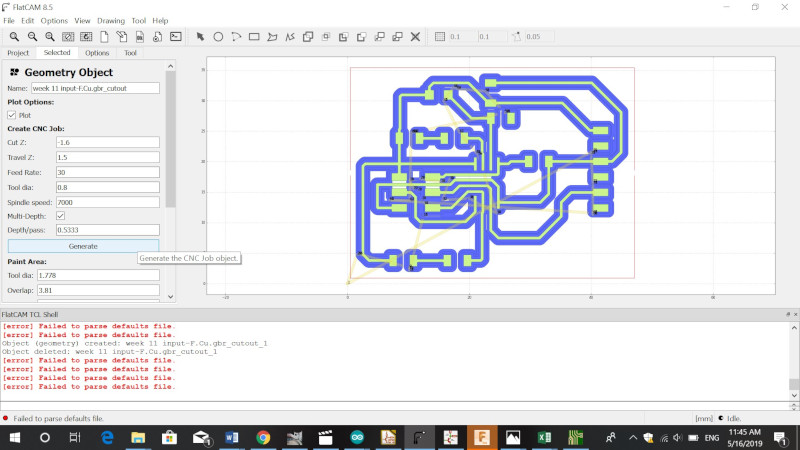Screen dimensions: 800x450
Task: Click the Move Objects tool icon
Action: pos(380,37)
